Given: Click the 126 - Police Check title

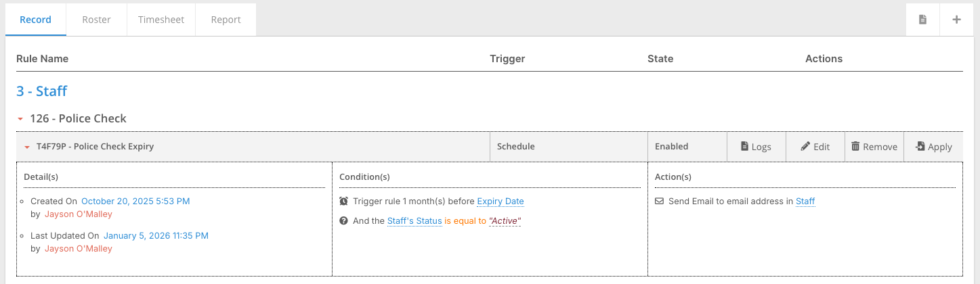Looking at the screenshot, I should tap(79, 118).
